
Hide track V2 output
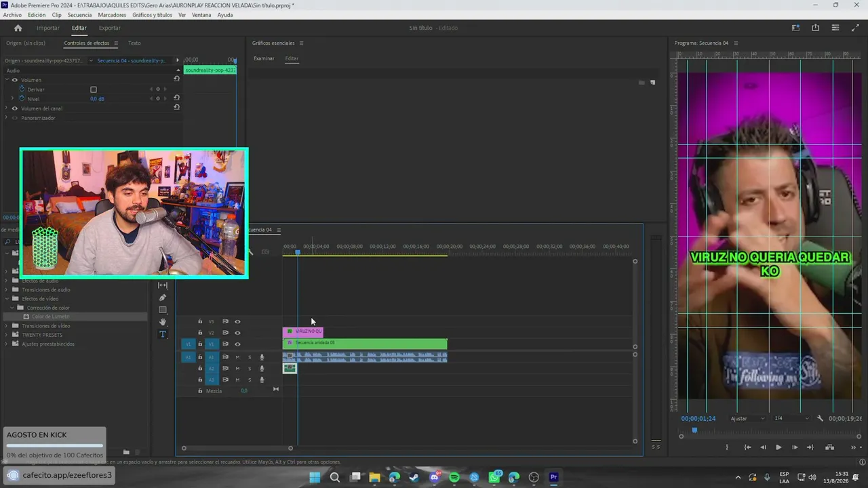coord(237,333)
